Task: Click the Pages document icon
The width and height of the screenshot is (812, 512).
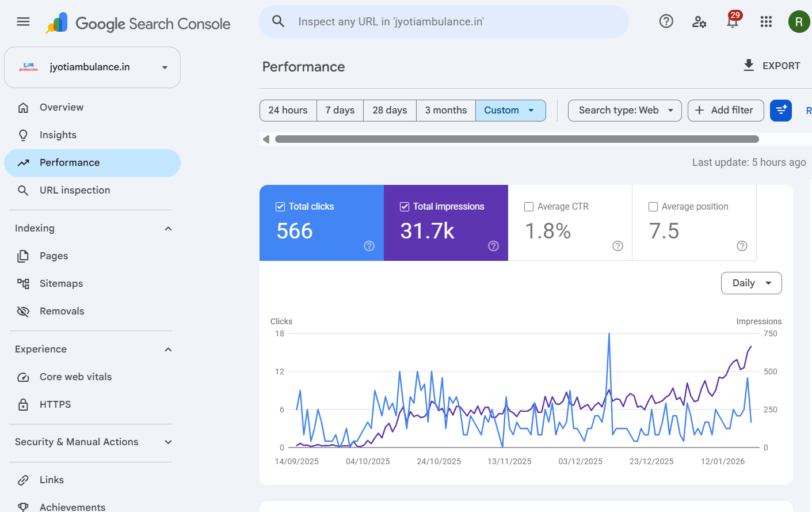Action: point(23,256)
